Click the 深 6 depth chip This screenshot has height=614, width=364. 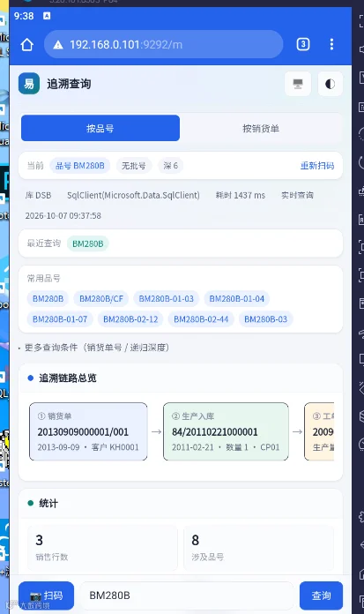171,166
